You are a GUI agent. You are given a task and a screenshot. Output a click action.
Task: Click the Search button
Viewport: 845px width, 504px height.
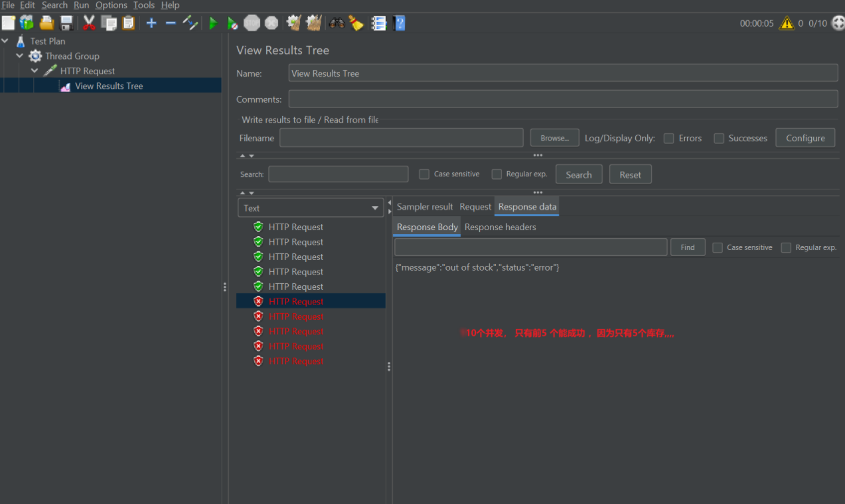pyautogui.click(x=579, y=174)
